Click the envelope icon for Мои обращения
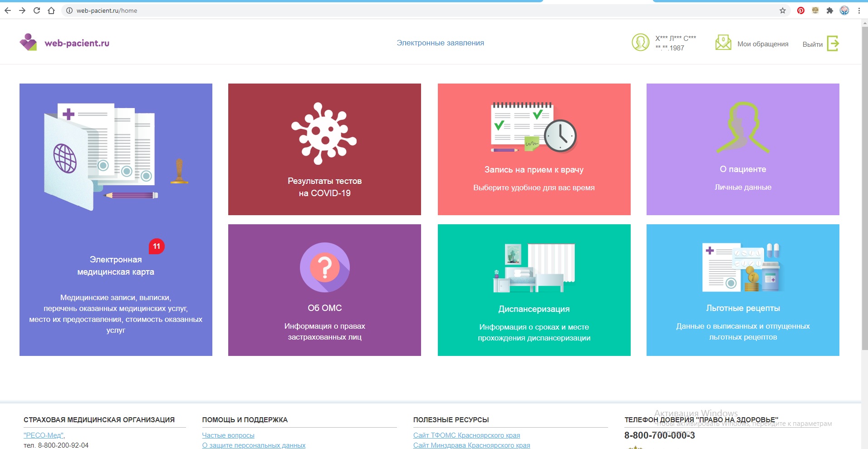868x449 pixels. pos(723,43)
